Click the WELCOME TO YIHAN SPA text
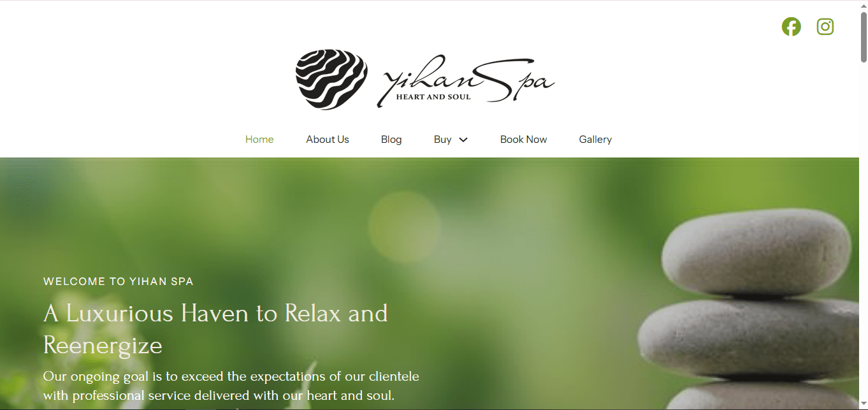This screenshot has width=868, height=410. point(119,281)
